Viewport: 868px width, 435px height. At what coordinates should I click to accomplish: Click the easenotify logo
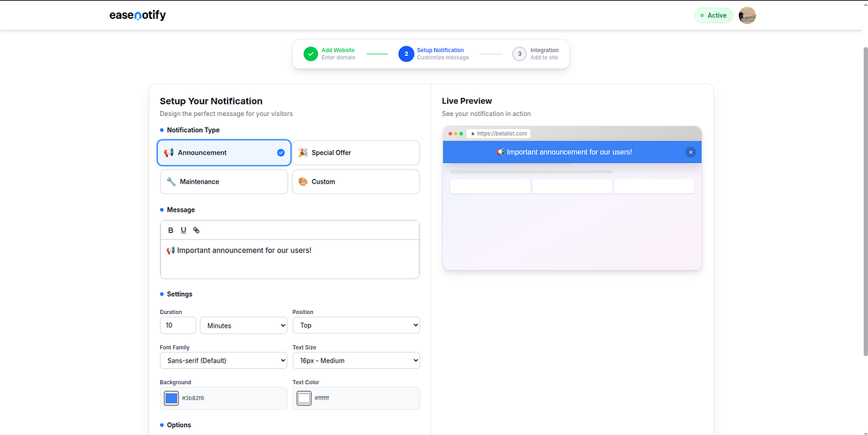point(138,15)
